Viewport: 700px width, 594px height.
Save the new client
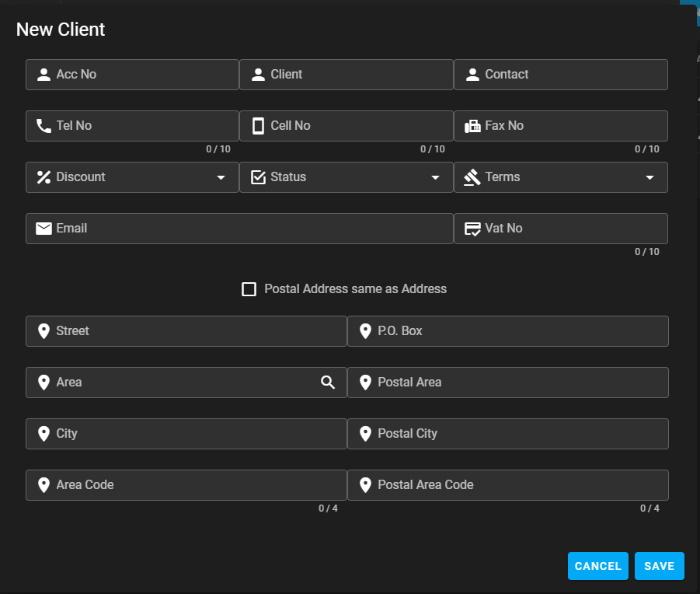point(659,566)
